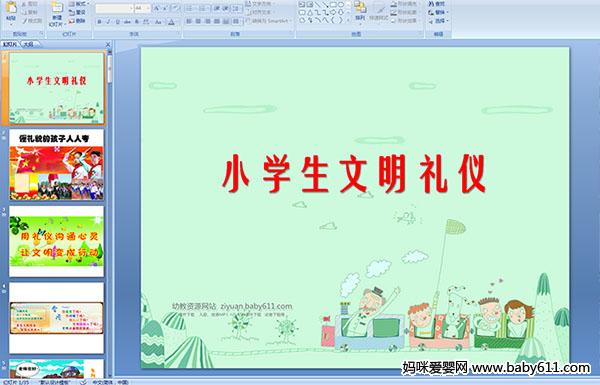
Task: Select the rectangle shape in shapes gallery
Action: [333, 5]
